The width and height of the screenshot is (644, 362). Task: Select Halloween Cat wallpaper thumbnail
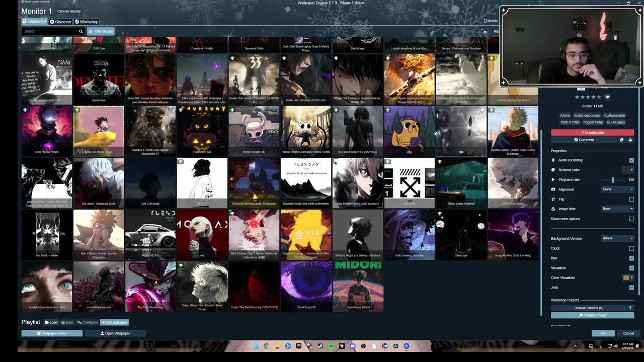point(202,130)
